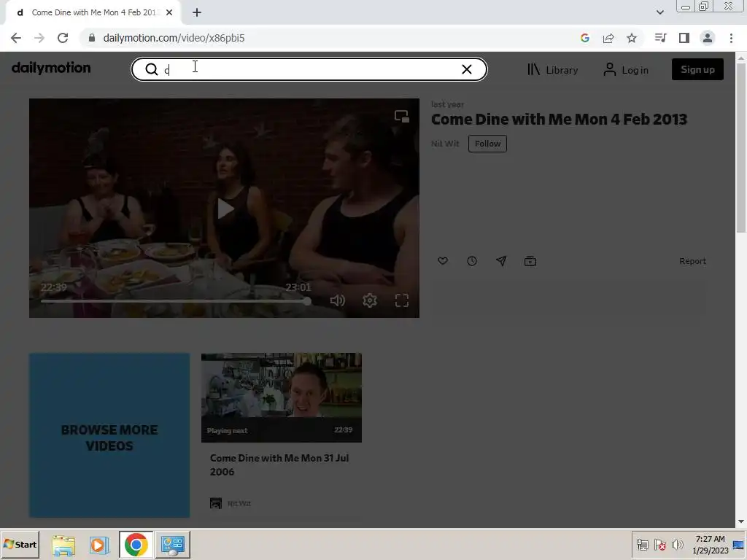The height and width of the screenshot is (560, 747).
Task: Enter fullscreen mode on the player
Action: point(402,300)
